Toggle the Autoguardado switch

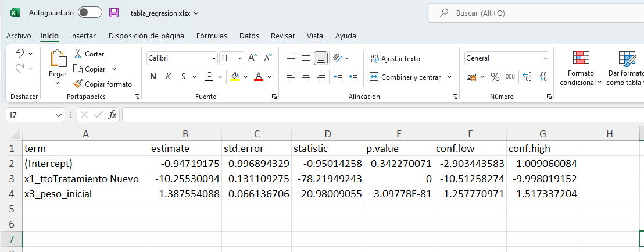pyautogui.click(x=90, y=13)
